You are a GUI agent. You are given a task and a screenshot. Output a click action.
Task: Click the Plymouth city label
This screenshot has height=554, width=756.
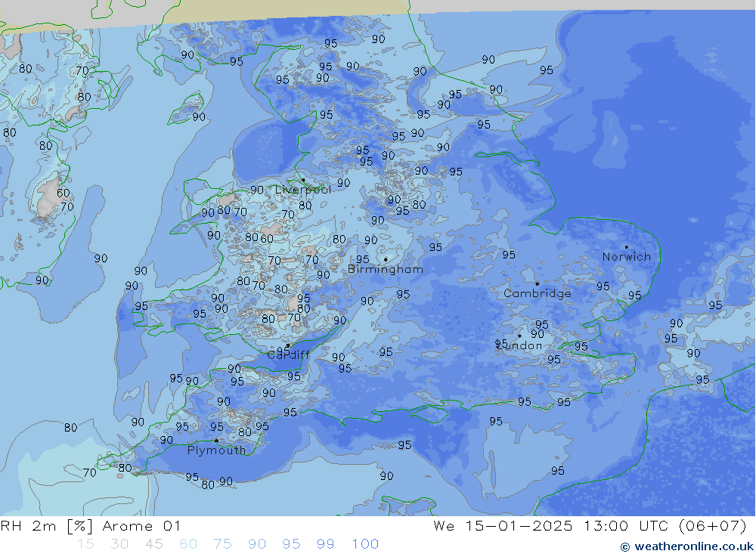pos(216,450)
